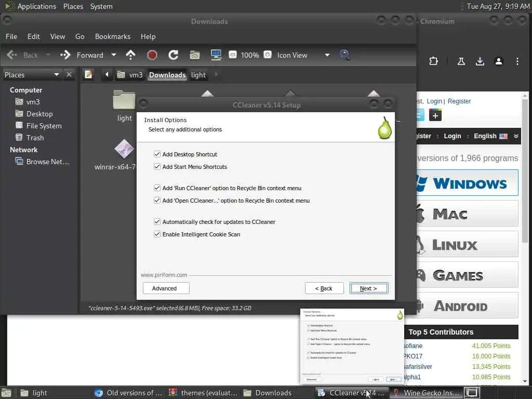Click the light path bar button
This screenshot has width=532, height=399.
coord(198,75)
